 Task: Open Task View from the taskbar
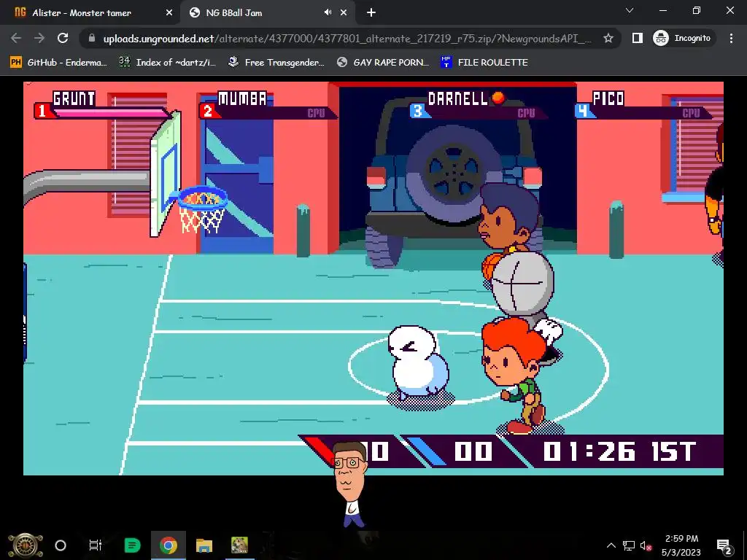pos(96,545)
